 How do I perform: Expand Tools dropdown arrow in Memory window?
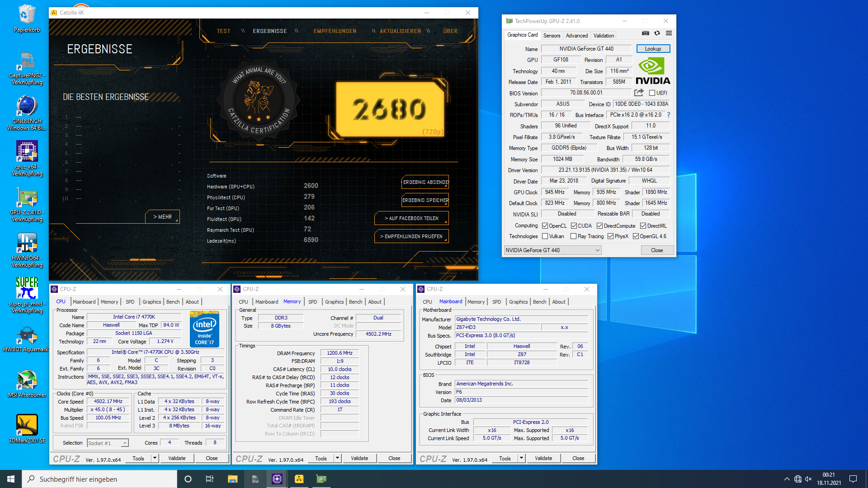tap(337, 458)
